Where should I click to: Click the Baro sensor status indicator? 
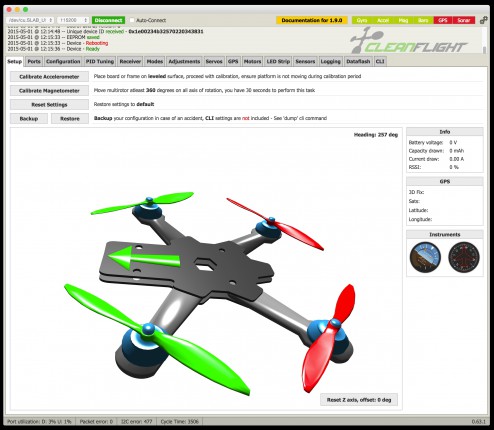(x=423, y=20)
